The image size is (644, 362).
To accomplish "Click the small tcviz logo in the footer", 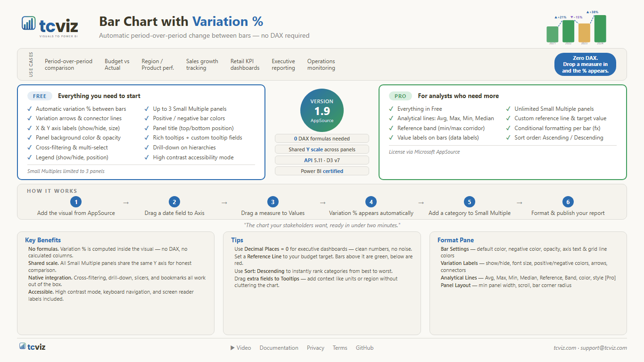I will coord(33,347).
